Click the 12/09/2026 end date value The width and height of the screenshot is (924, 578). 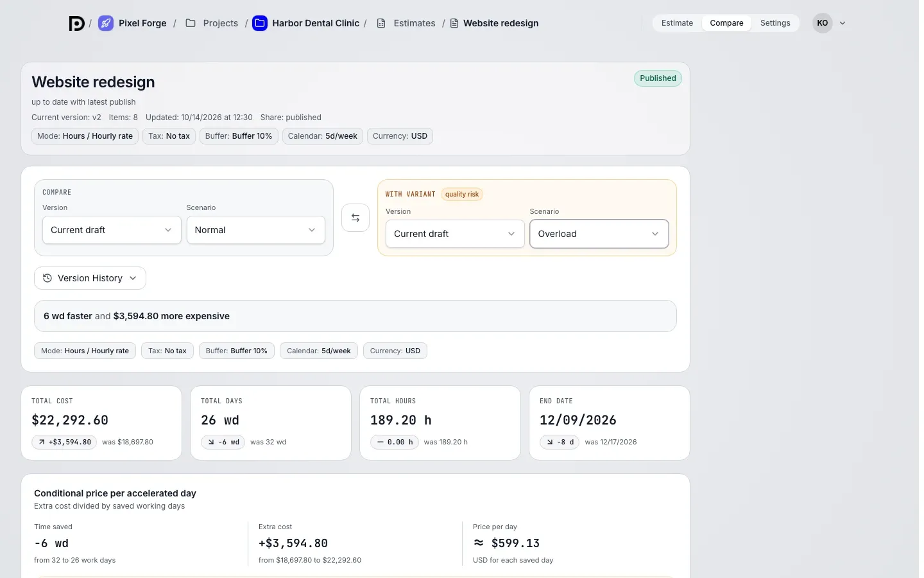tap(578, 420)
